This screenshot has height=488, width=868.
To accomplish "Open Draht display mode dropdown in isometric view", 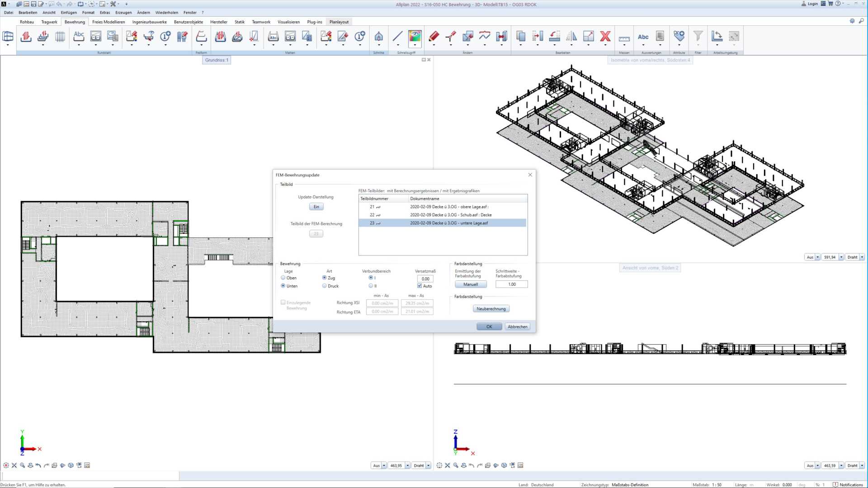I will (862, 257).
